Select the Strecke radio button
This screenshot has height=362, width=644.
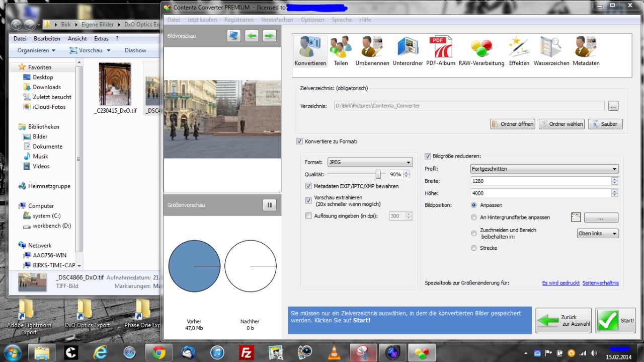coord(474,248)
